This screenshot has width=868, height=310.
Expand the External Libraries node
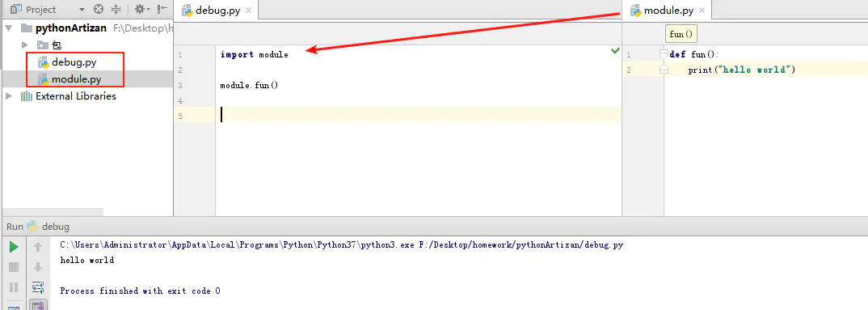click(8, 96)
